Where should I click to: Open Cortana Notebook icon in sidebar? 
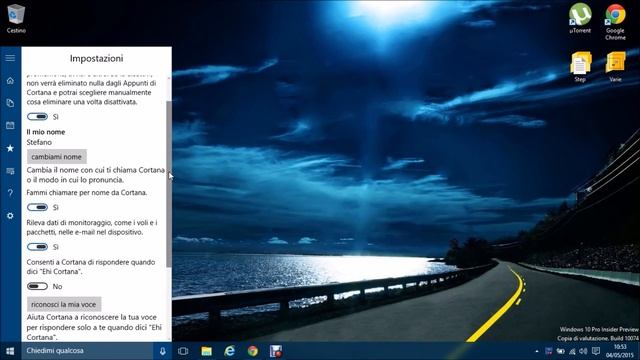10,103
